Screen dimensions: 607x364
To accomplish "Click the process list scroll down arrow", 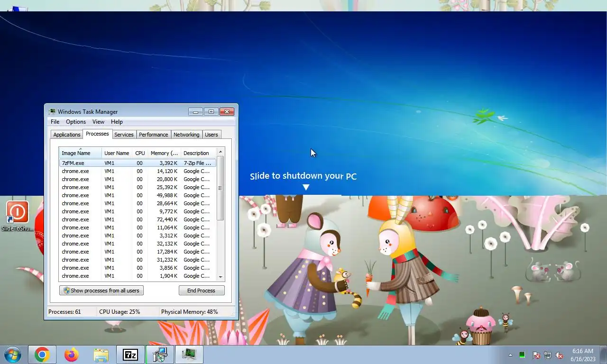I will point(220,277).
